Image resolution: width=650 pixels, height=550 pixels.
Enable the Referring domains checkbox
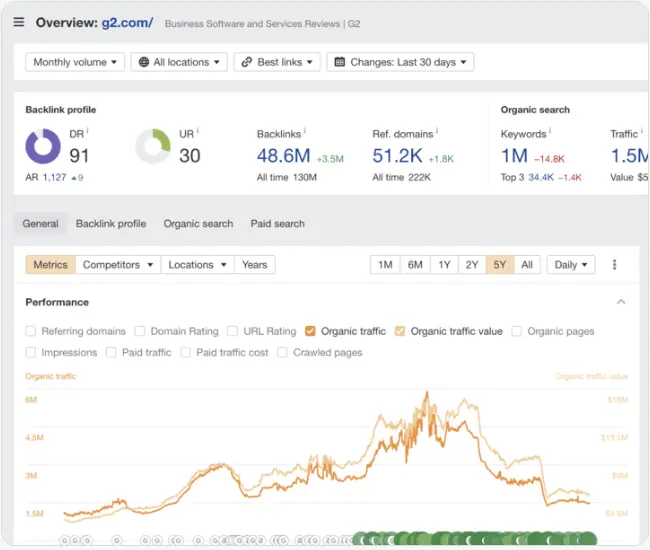31,331
